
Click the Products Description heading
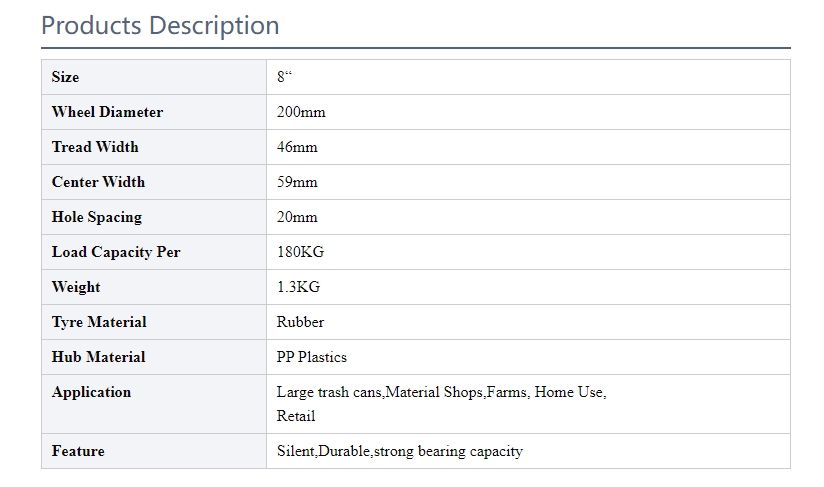[160, 25]
